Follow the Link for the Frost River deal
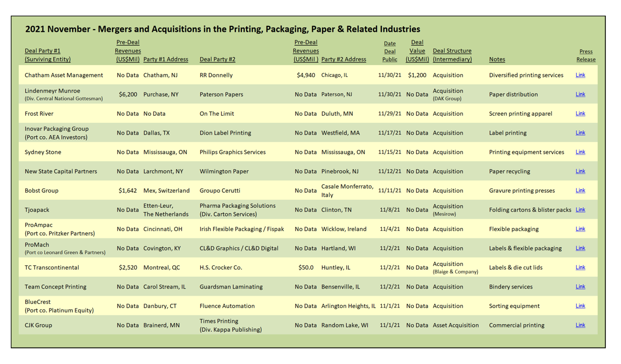The height and width of the screenshot is (364, 621). 580,113
